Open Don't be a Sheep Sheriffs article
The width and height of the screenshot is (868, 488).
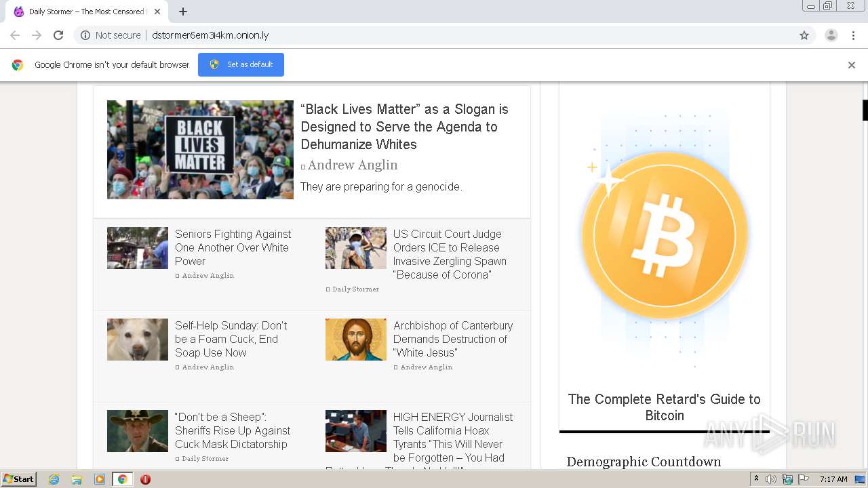coord(233,430)
